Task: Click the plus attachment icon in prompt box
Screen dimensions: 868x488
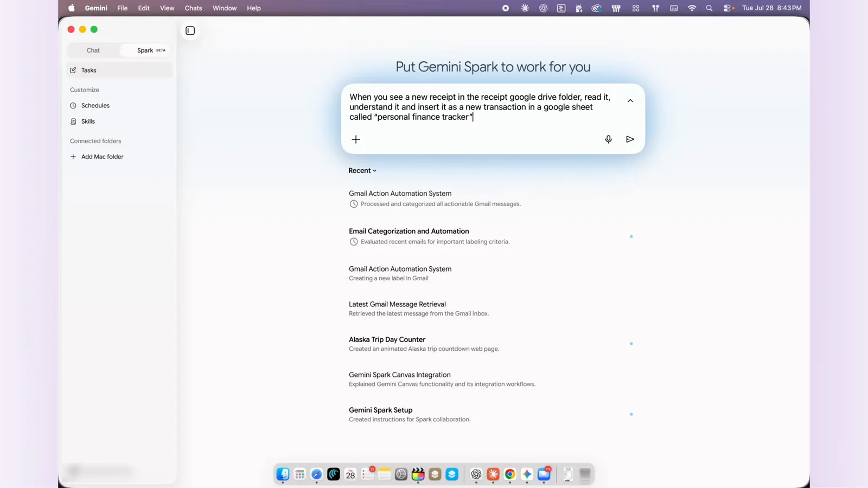Action: click(x=356, y=139)
